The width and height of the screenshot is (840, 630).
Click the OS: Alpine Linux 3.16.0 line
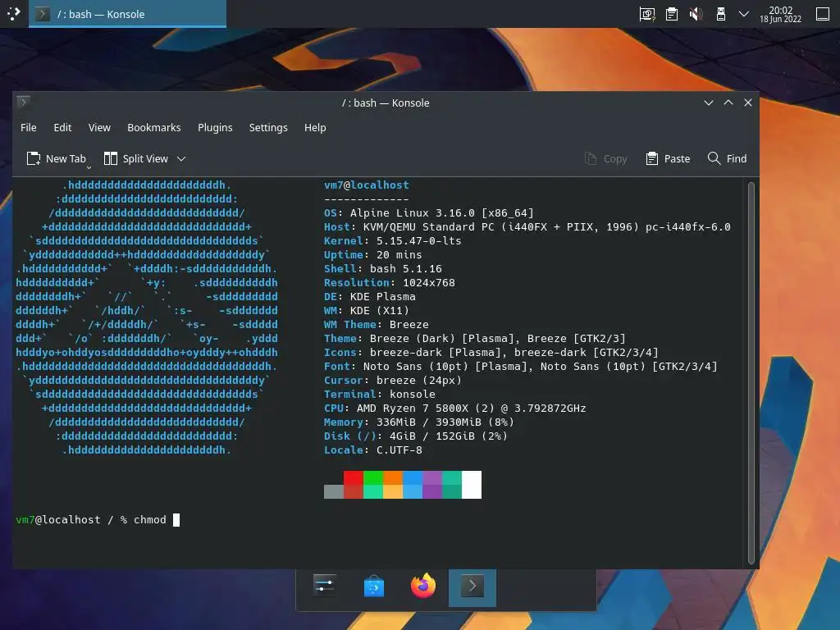(x=428, y=212)
